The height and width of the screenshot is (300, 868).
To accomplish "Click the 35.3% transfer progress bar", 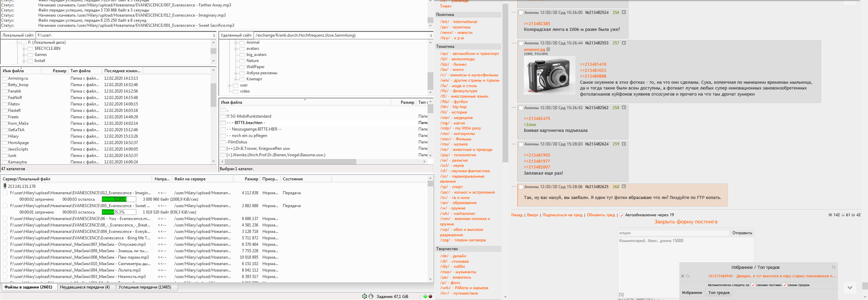I will [x=119, y=212].
